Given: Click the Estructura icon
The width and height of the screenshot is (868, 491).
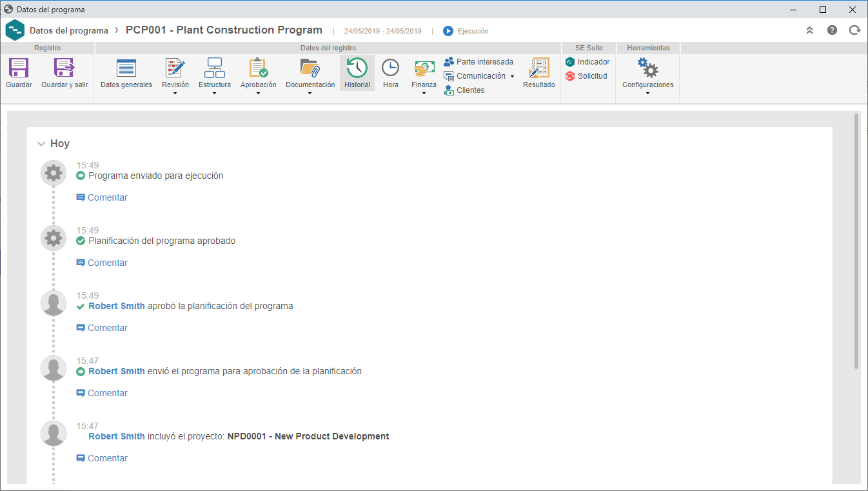Looking at the screenshot, I should point(214,68).
